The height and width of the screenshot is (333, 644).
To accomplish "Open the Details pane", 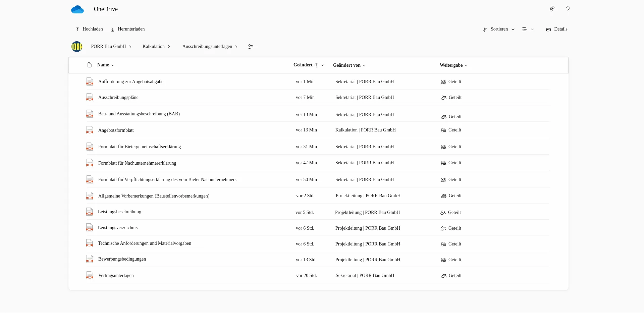I will [x=557, y=29].
